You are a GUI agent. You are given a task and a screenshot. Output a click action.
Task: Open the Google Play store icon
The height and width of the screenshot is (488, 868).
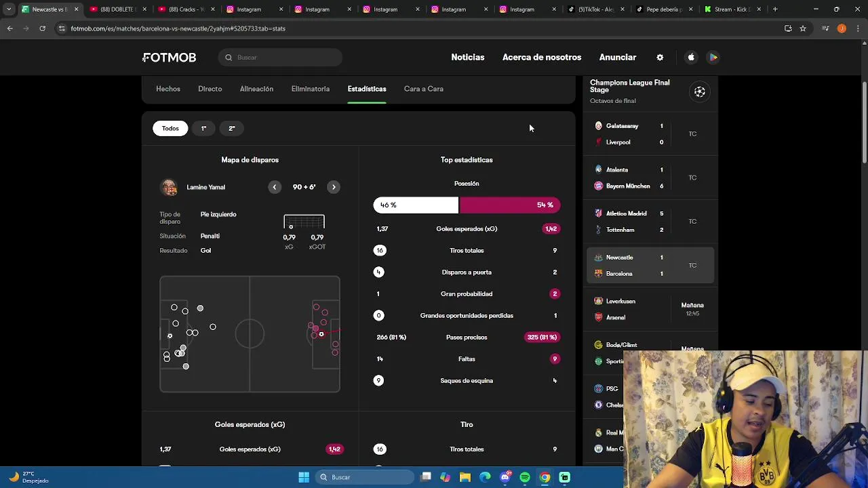713,58
